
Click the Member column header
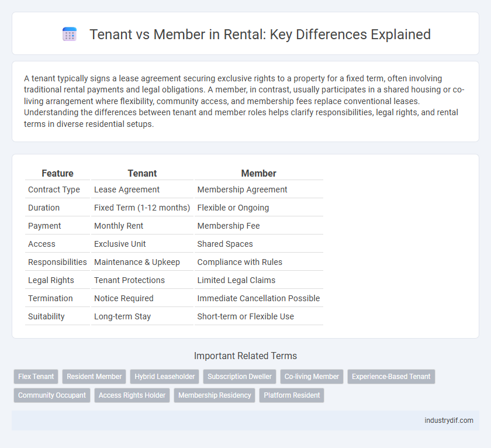(x=258, y=173)
